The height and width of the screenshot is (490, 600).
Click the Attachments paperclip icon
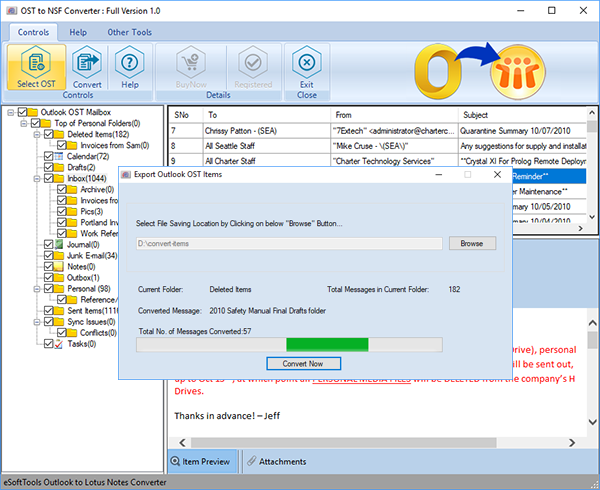[251, 461]
